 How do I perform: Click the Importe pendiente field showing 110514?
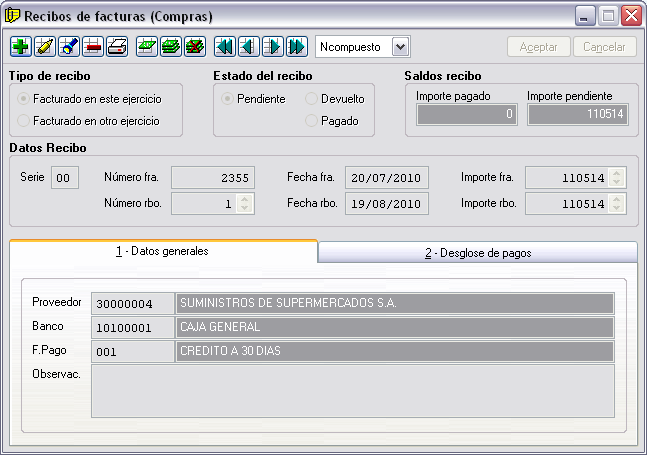[578, 114]
